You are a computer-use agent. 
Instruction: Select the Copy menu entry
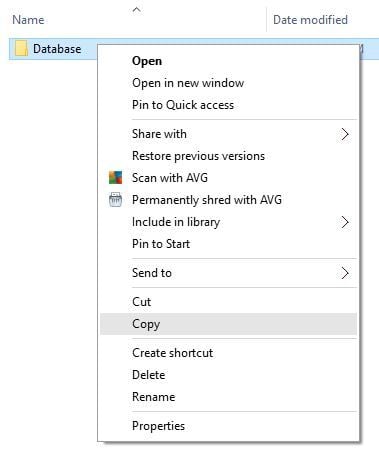[x=228, y=324]
